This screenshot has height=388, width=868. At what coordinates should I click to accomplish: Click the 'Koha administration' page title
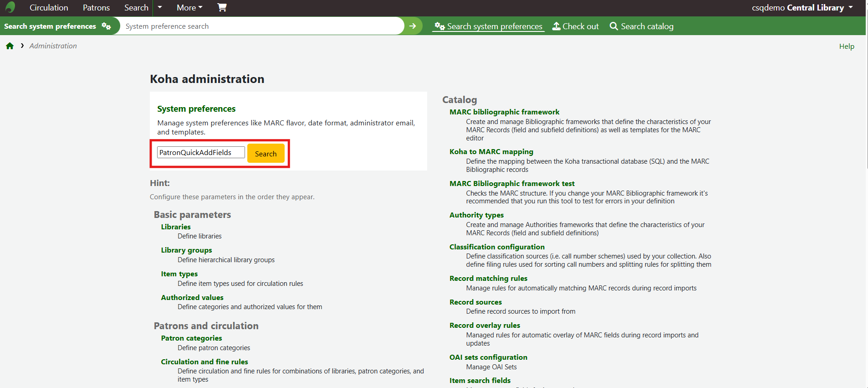click(x=207, y=79)
